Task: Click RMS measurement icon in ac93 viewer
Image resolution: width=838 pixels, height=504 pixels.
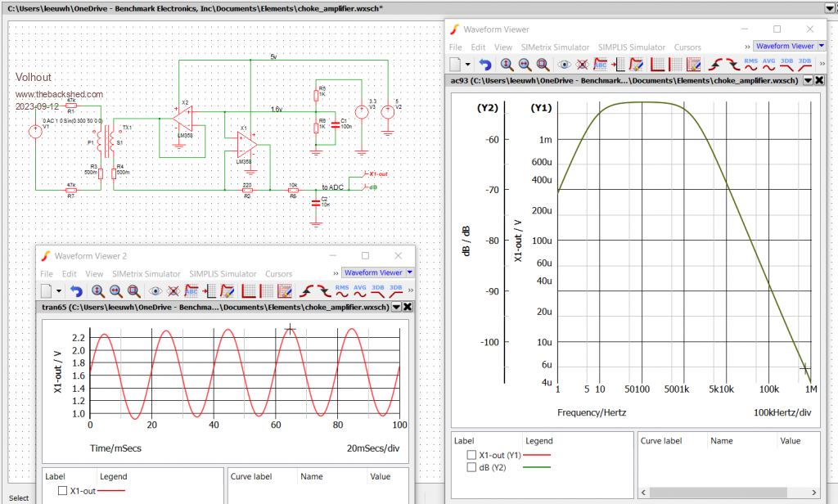Action: tap(751, 64)
